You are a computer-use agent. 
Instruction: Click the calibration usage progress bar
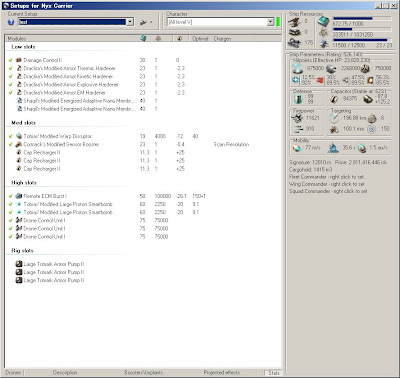coord(362,40)
